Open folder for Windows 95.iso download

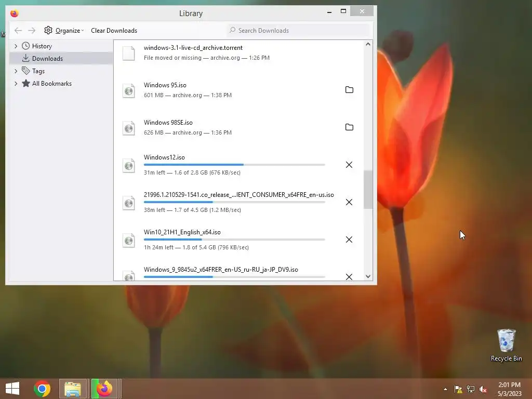(x=349, y=89)
